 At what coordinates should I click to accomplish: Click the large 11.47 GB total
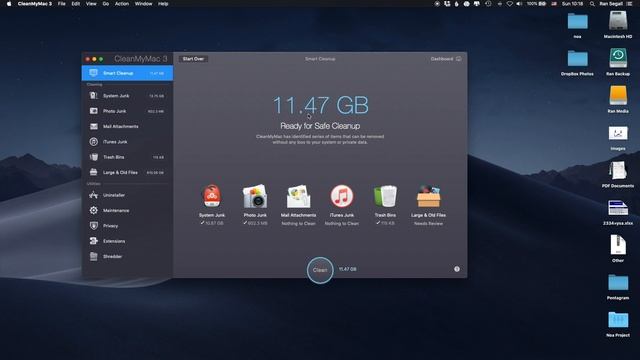tap(320, 105)
